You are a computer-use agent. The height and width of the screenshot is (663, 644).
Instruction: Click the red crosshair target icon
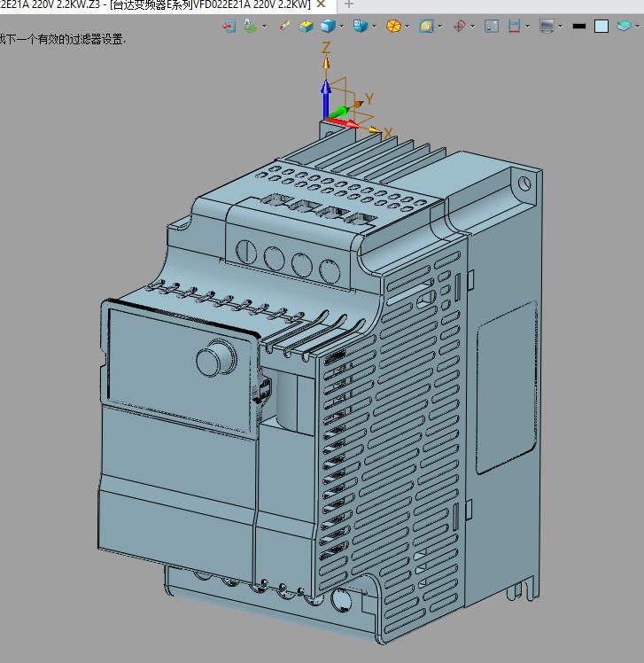[x=459, y=27]
